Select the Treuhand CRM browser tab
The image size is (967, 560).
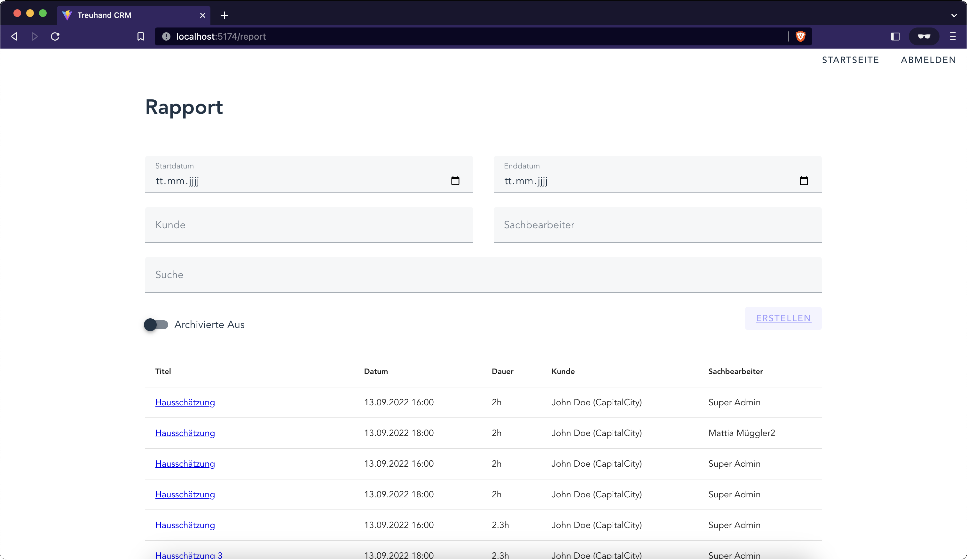(x=134, y=15)
